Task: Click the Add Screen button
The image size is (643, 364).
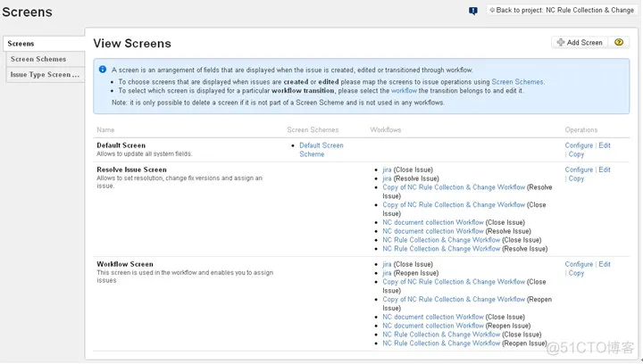Action: click(x=580, y=42)
